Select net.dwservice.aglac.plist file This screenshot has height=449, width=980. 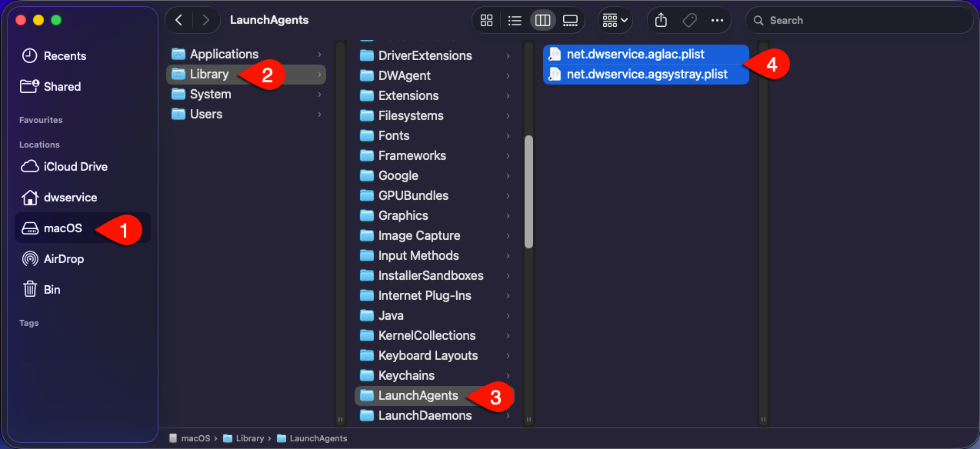[646, 55]
